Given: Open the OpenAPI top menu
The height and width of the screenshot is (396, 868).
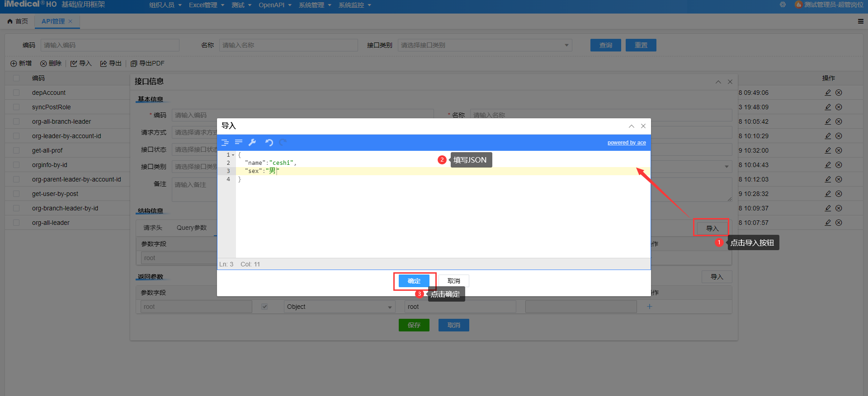Looking at the screenshot, I should click(x=274, y=5).
